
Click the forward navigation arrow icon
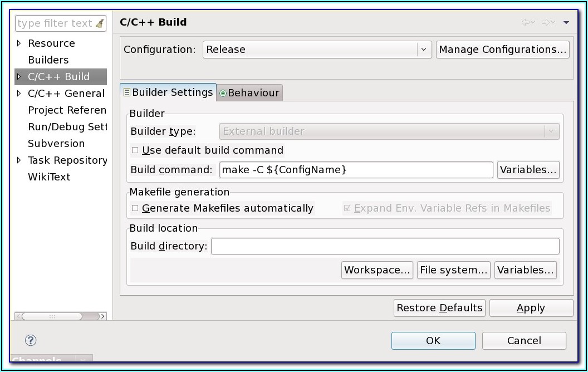(546, 22)
